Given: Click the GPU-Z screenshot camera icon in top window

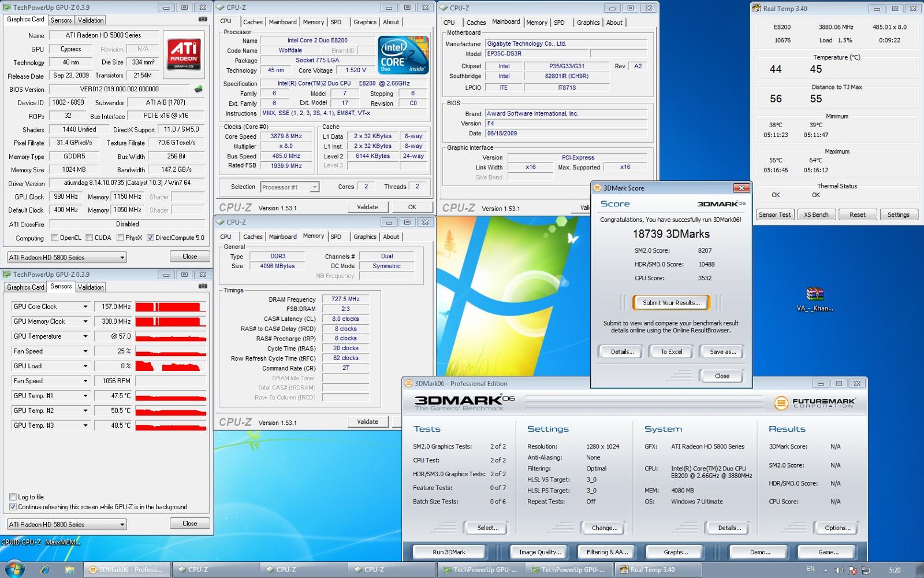Looking at the screenshot, I should 203,19.
